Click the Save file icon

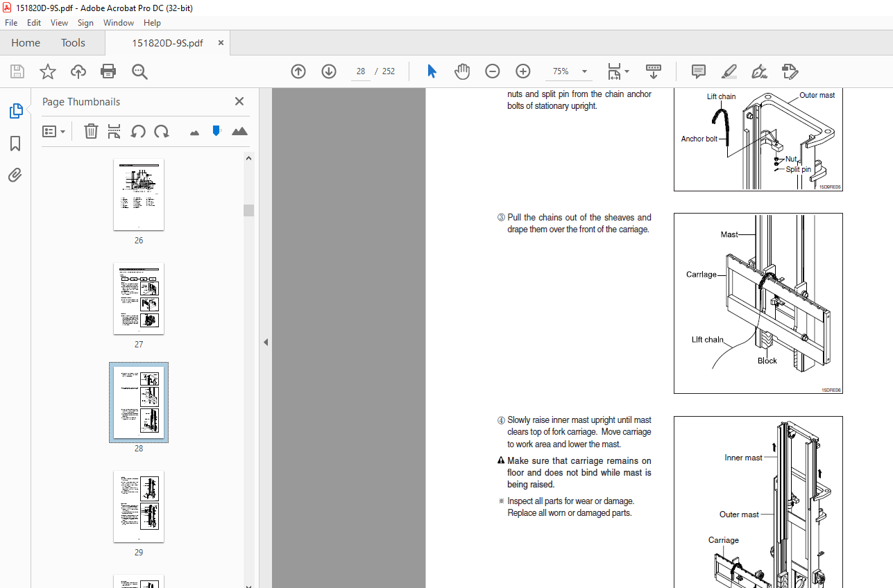(x=17, y=71)
